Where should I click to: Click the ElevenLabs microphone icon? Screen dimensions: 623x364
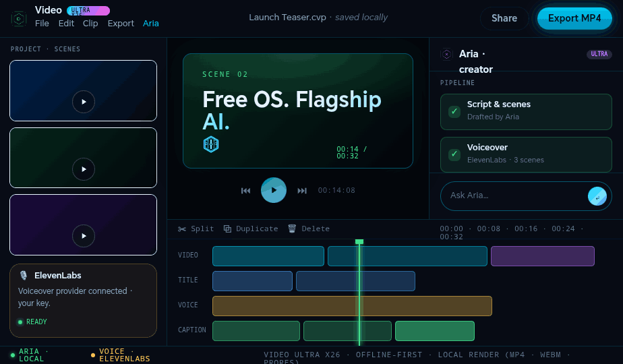[24, 276]
